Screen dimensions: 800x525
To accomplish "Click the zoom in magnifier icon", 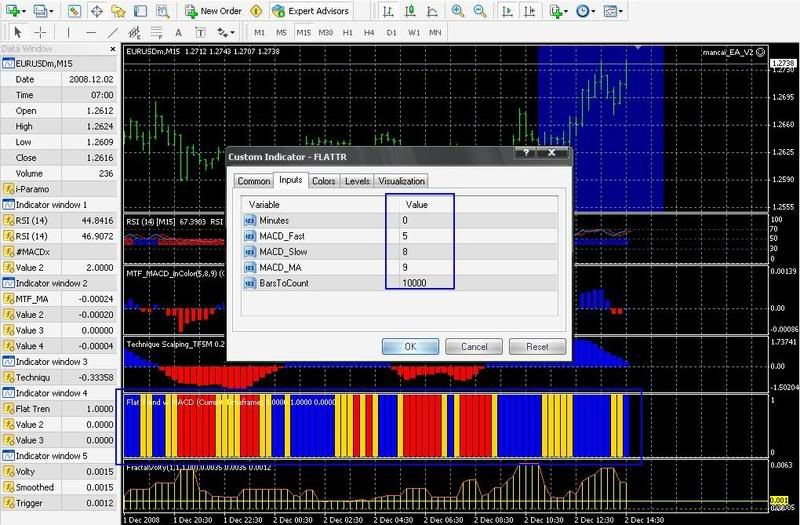I will [457, 11].
